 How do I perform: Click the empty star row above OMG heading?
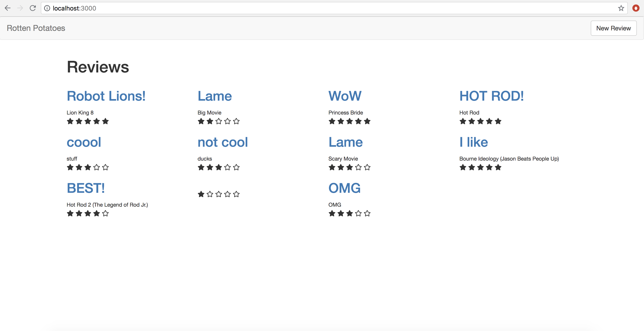point(218,194)
